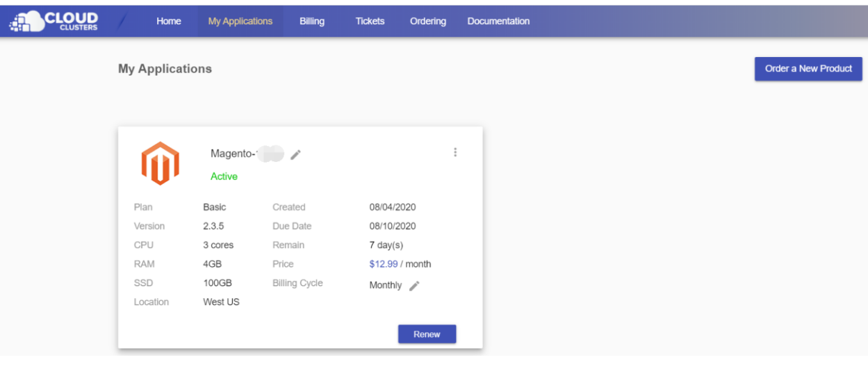Click the Renew button
This screenshot has width=868, height=378.
coord(427,334)
